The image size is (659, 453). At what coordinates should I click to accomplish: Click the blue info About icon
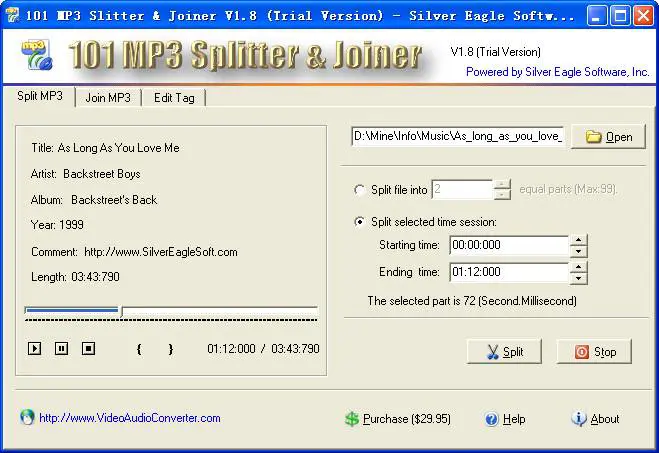(579, 418)
